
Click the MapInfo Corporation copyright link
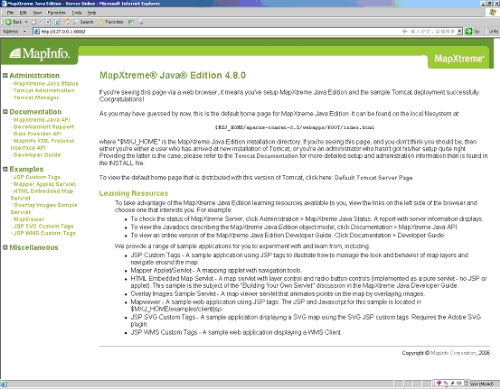454,353
